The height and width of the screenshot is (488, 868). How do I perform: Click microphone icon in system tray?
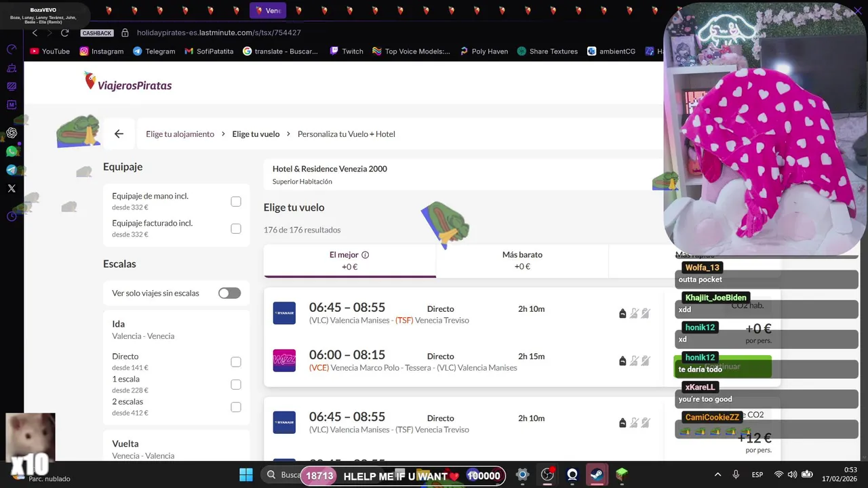coord(736,474)
